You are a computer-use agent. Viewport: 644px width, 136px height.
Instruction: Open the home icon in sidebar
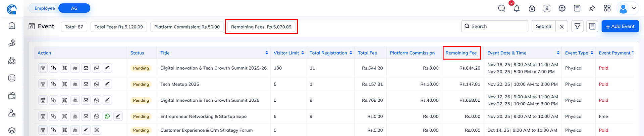[x=12, y=26]
